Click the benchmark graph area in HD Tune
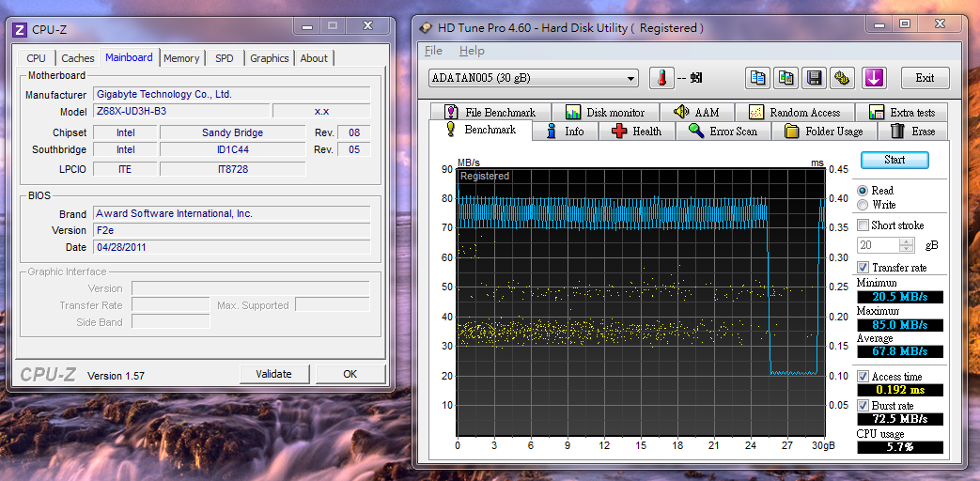 641,302
